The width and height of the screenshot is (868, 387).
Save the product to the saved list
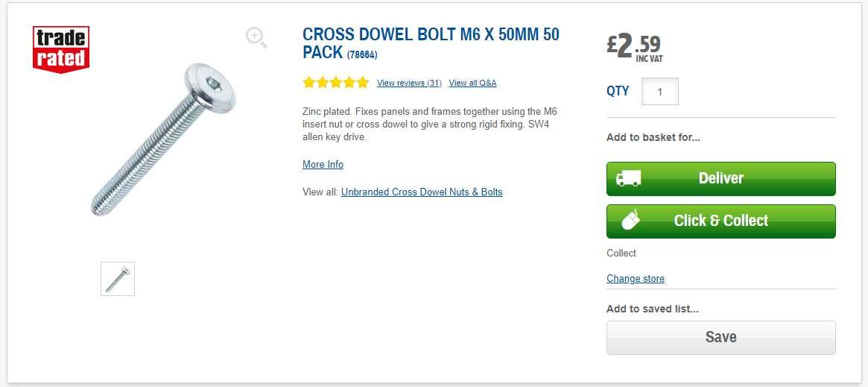click(x=720, y=338)
